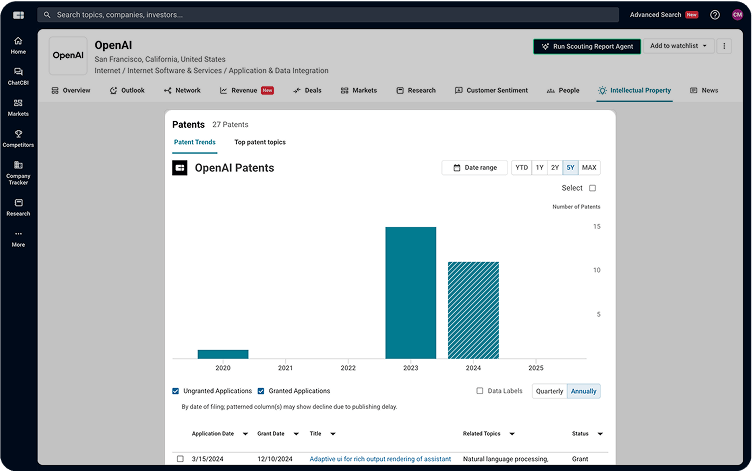The height and width of the screenshot is (471, 752).
Task: Switch to the Top patent topics tab
Action: (260, 142)
